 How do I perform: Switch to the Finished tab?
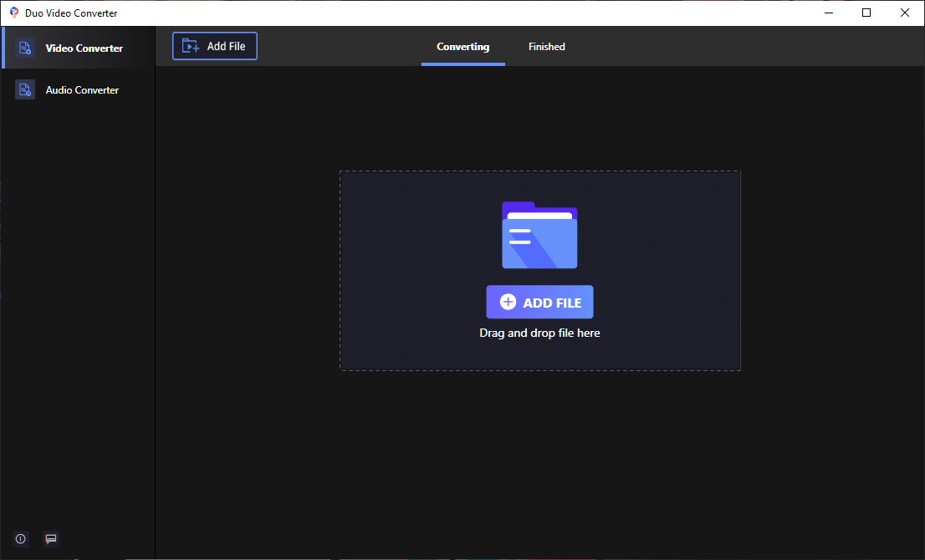click(x=546, y=46)
